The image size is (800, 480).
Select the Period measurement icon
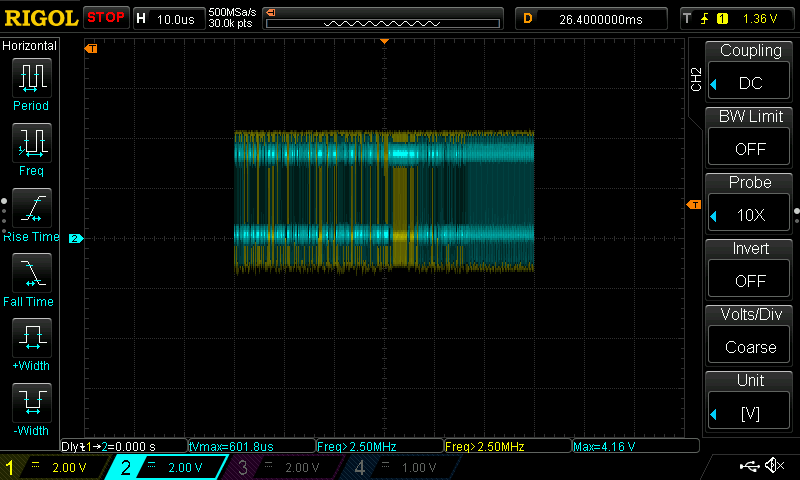point(31,78)
